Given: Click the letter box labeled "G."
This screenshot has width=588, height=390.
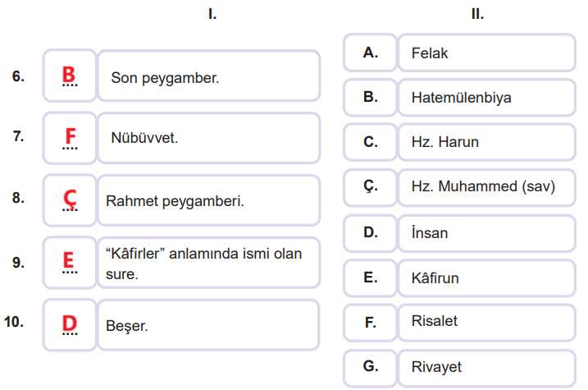Looking at the screenshot, I should coord(370,367).
